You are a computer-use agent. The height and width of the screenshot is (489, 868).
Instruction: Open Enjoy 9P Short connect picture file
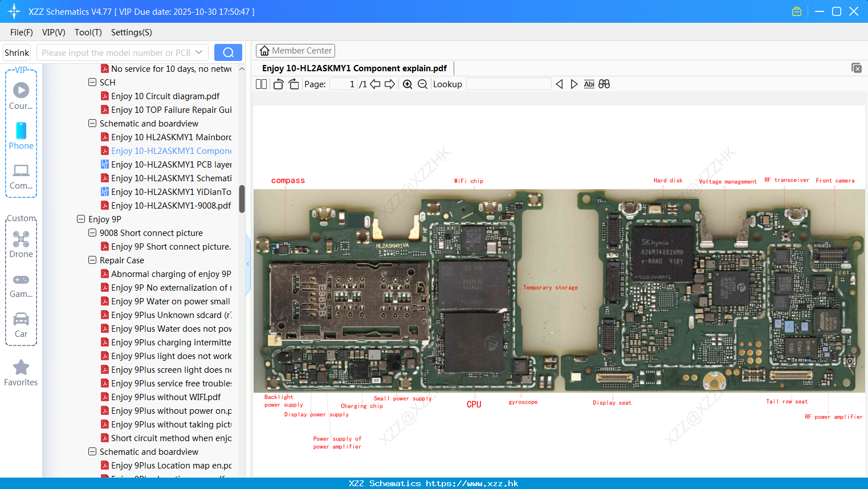point(166,246)
